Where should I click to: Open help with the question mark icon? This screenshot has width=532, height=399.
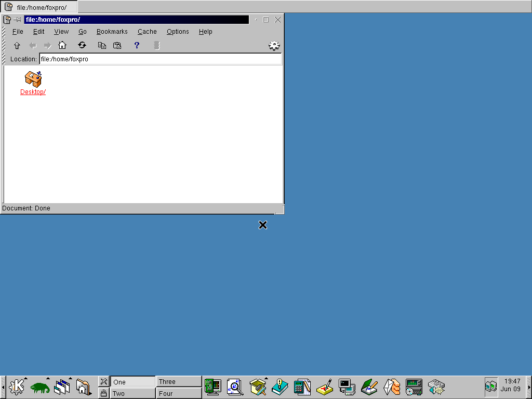pyautogui.click(x=136, y=46)
